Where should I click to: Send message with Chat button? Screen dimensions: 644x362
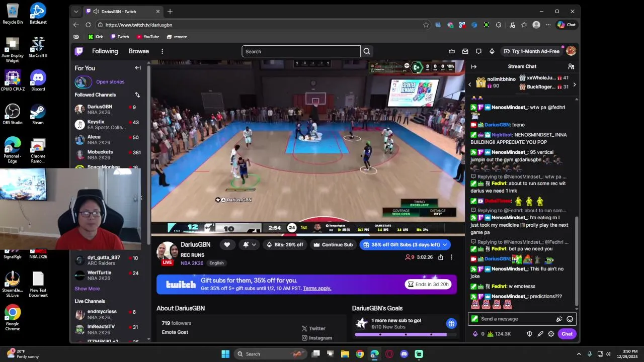(x=567, y=334)
